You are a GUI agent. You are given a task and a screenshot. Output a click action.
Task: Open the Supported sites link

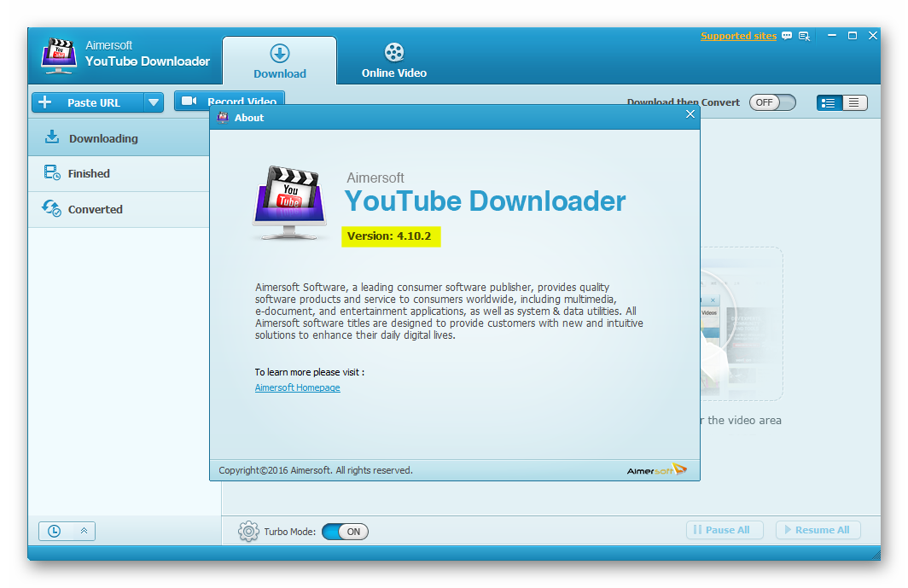pos(738,36)
